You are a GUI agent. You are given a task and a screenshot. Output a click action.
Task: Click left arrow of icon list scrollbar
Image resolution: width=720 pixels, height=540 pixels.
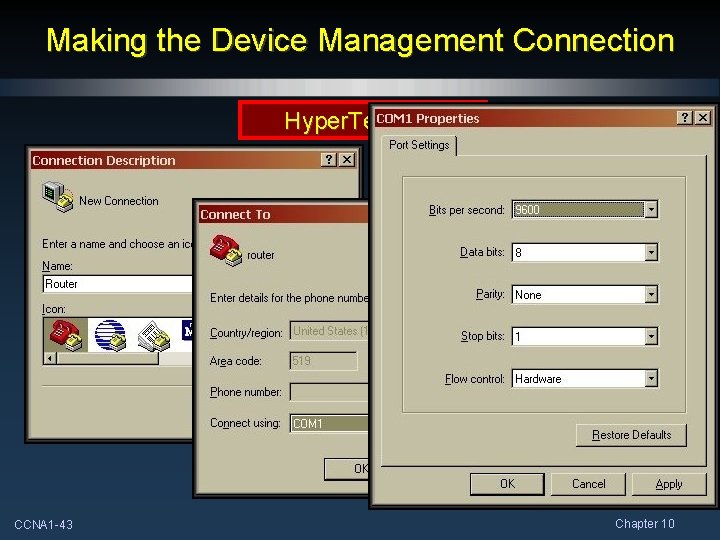click(50, 358)
